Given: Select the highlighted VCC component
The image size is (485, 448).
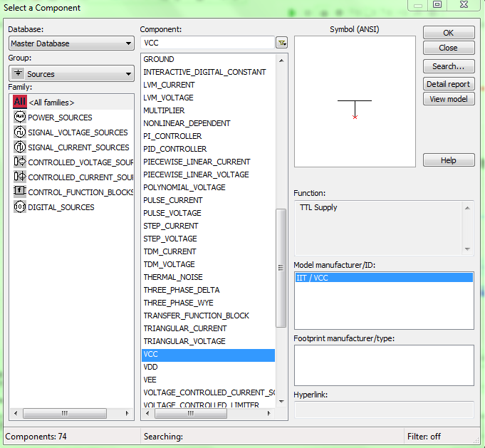Looking at the screenshot, I should [208, 355].
